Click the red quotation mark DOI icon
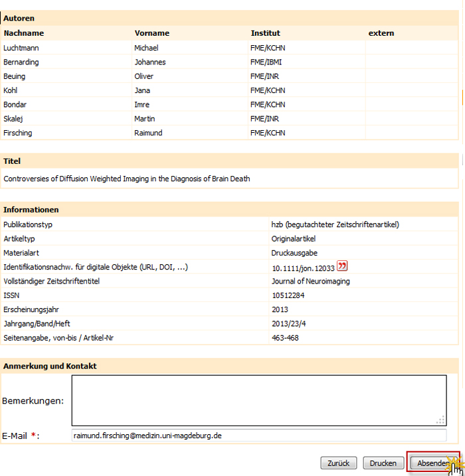The image size is (465, 476). pos(342,267)
